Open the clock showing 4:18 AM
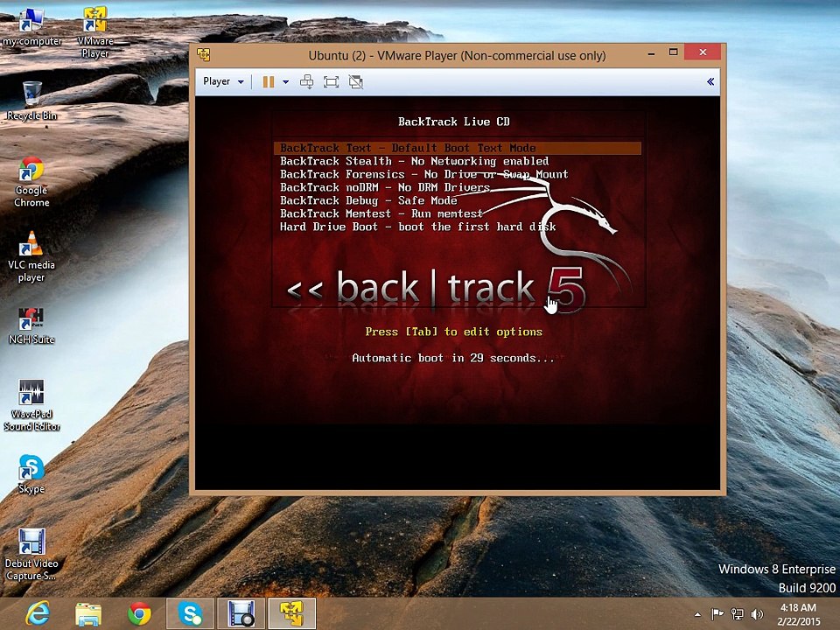This screenshot has height=630, width=840. [798, 614]
